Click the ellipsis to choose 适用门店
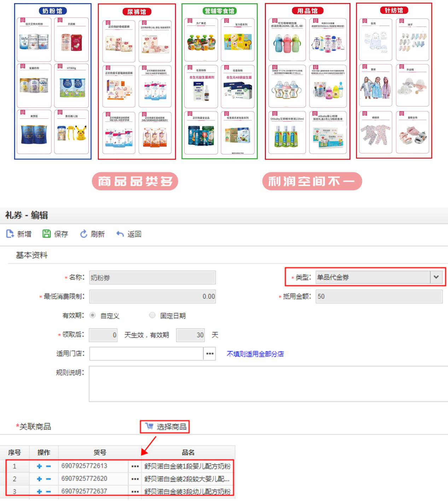The image size is (448, 502). [x=209, y=353]
